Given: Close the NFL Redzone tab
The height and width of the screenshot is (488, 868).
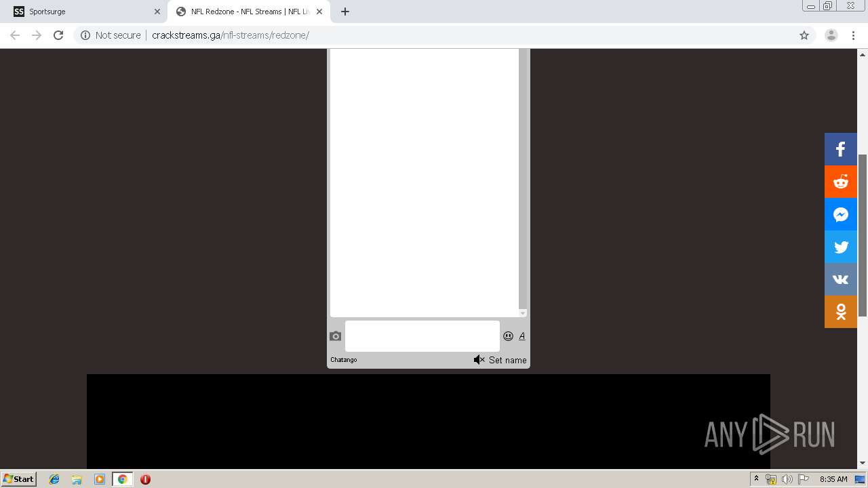Looking at the screenshot, I should (319, 12).
